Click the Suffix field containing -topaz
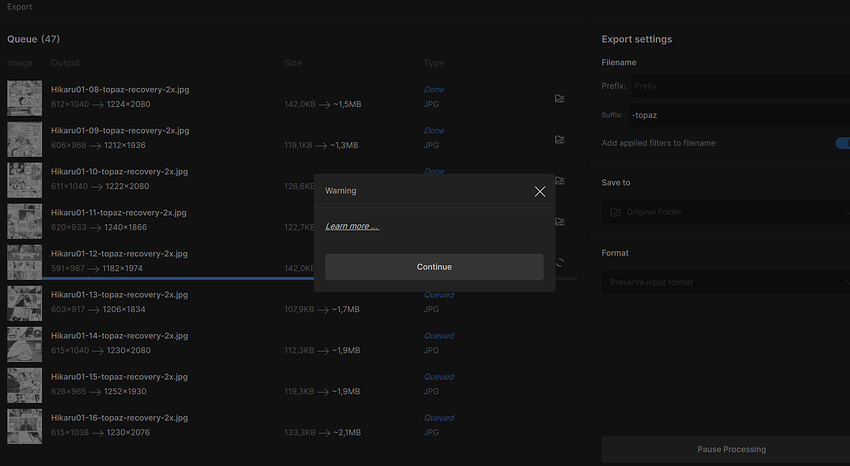Image resolution: width=850 pixels, height=466 pixels. [738, 115]
